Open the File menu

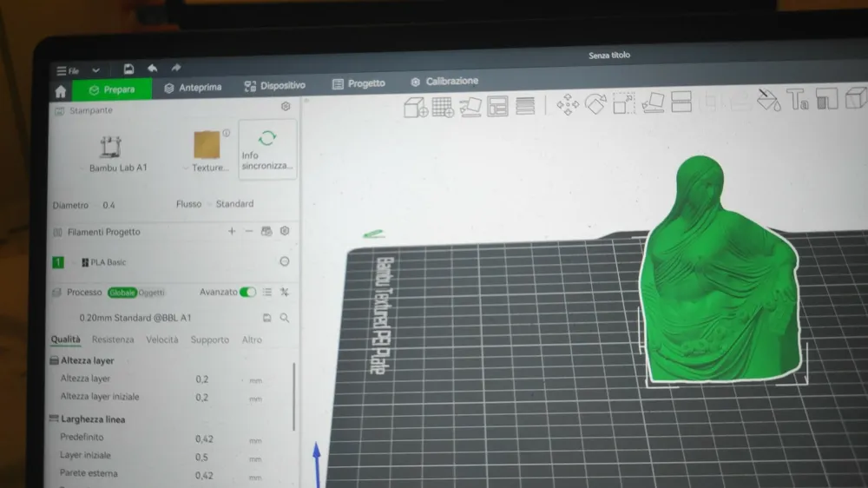(68, 71)
